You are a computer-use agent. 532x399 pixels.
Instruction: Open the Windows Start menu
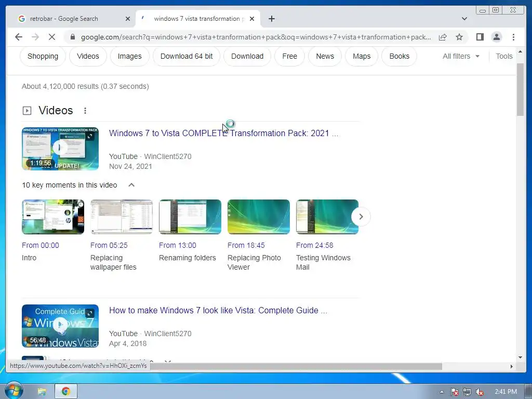[x=14, y=391]
